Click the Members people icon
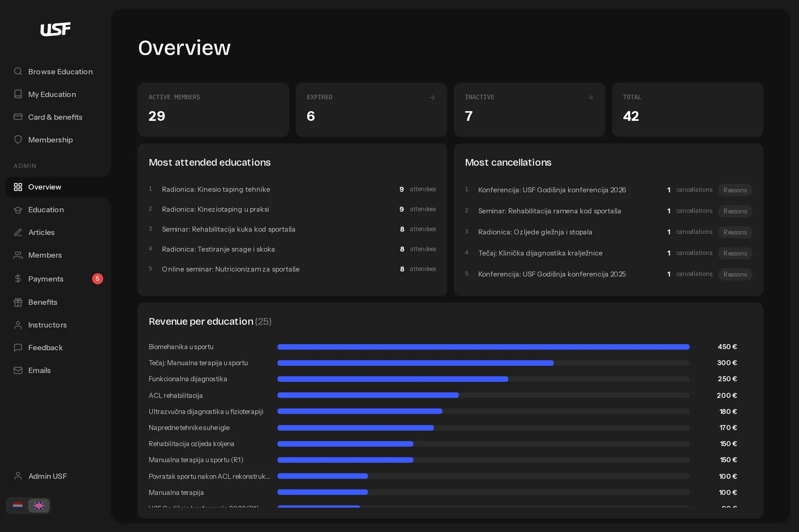Viewport: 799px width, 532px height. [x=18, y=255]
